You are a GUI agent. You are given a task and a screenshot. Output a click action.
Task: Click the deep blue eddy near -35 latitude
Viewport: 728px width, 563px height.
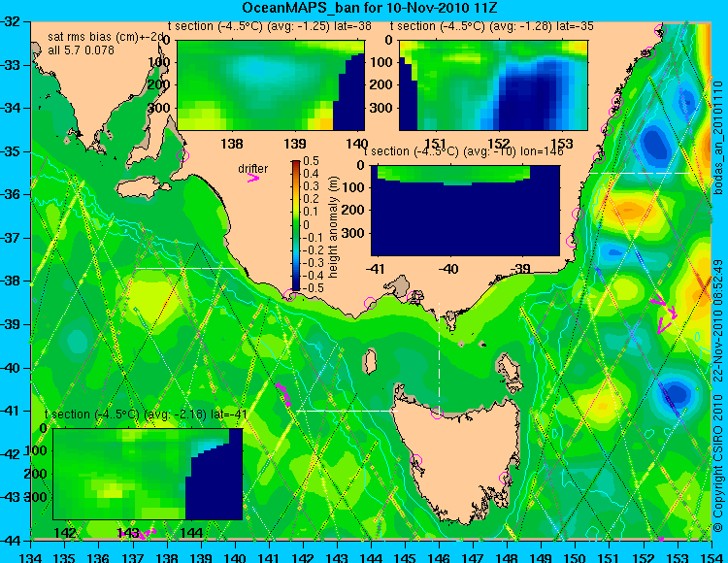tap(654, 142)
